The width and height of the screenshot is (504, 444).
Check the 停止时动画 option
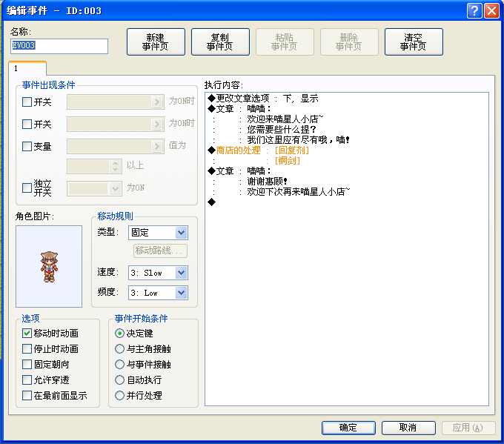click(27, 348)
